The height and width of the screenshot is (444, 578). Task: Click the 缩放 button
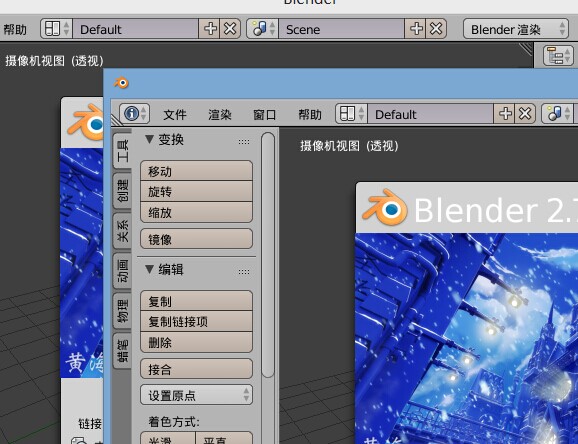[196, 212]
